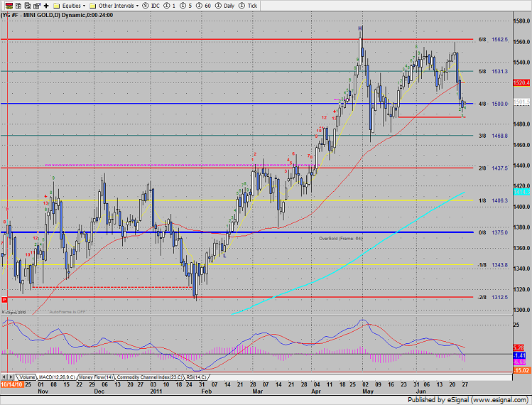This screenshot has width=532, height=405.
Task: Click the red chart-style toolbar icon
Action: (x=9, y=6)
